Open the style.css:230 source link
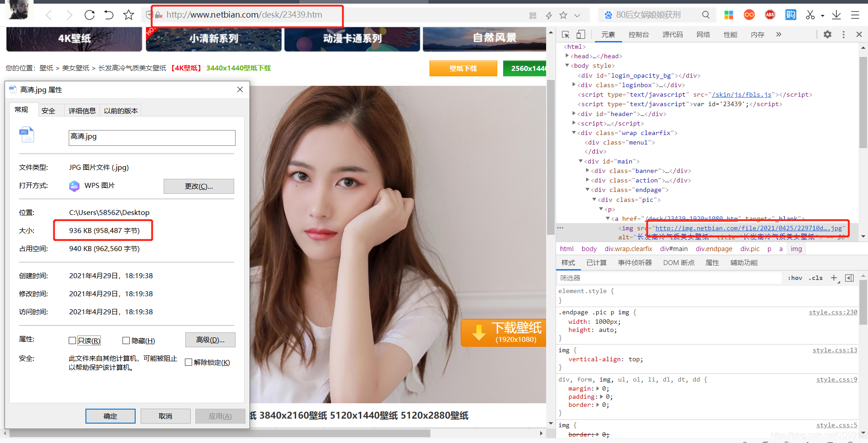The image size is (868, 443). click(x=833, y=312)
